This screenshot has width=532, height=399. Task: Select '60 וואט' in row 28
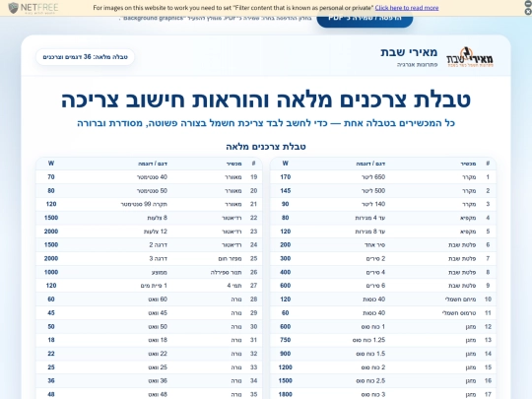pyautogui.click(x=158, y=299)
